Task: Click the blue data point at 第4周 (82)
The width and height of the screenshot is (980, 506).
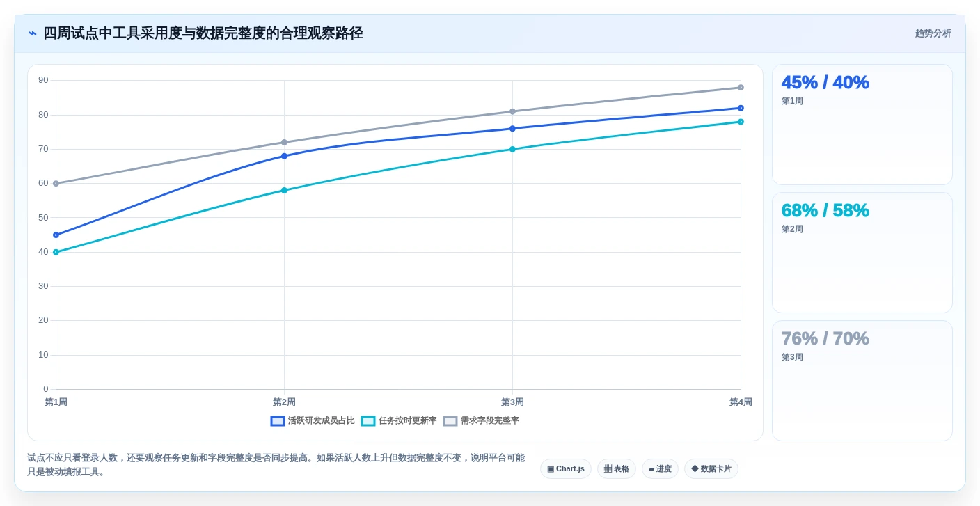Action: 741,108
